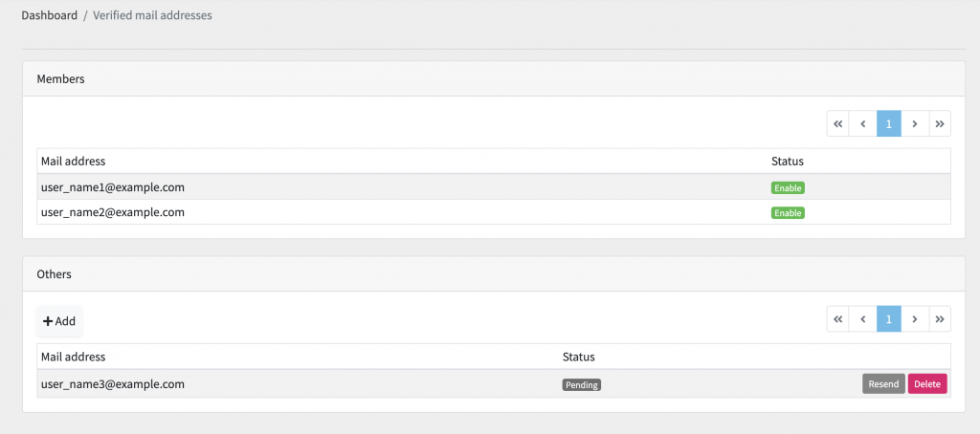Select the user_name1@example.com row
The height and width of the screenshot is (434, 980).
point(494,186)
